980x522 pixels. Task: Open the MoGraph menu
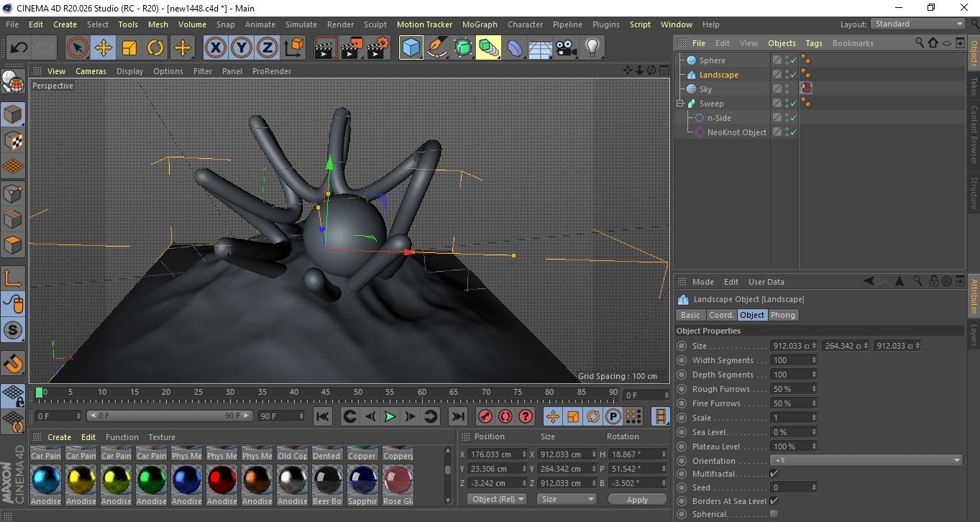click(x=480, y=24)
